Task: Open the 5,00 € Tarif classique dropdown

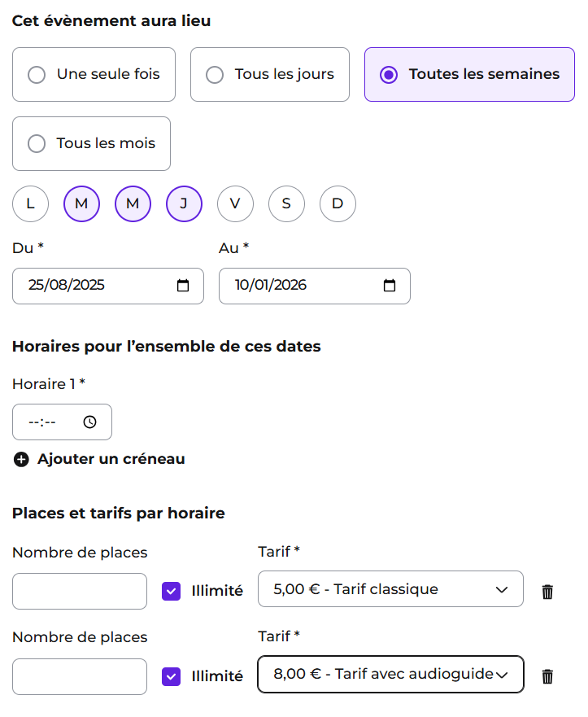Action: point(390,589)
